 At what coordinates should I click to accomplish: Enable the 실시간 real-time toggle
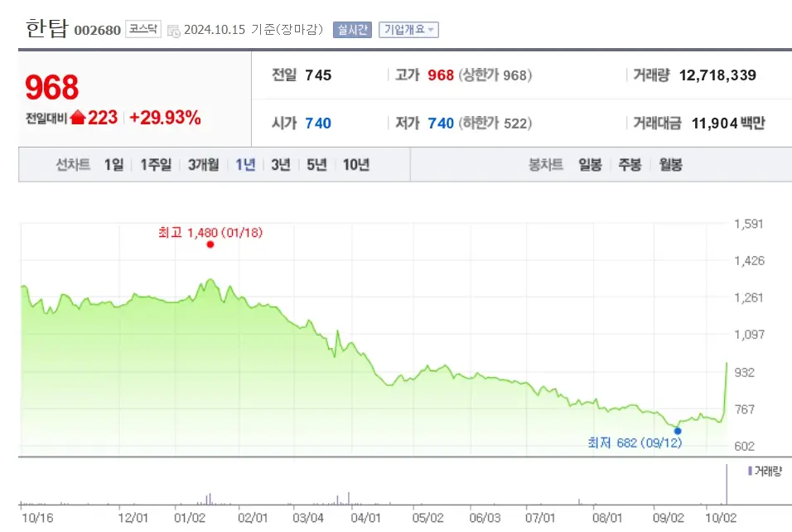351,29
